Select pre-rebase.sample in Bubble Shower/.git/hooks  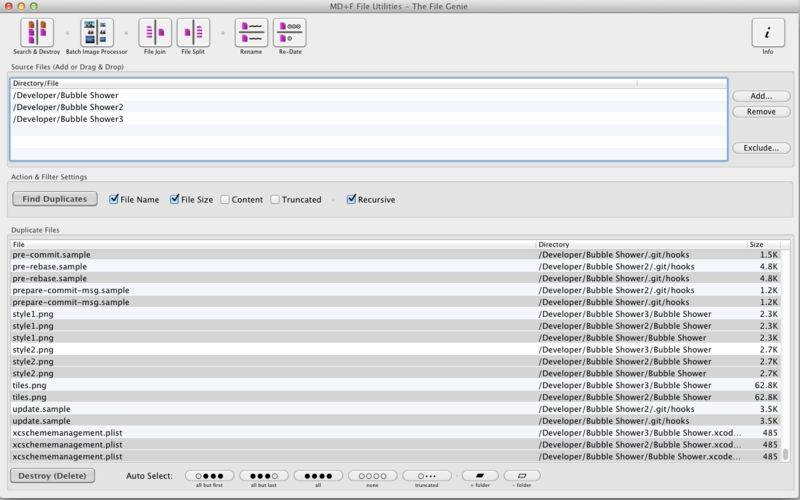point(396,279)
